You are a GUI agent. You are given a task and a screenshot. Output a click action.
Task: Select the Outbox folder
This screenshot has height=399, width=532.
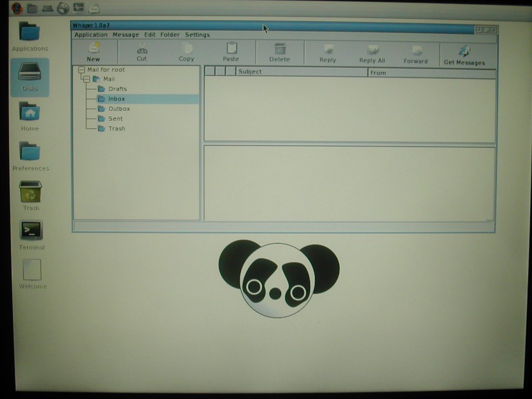119,109
